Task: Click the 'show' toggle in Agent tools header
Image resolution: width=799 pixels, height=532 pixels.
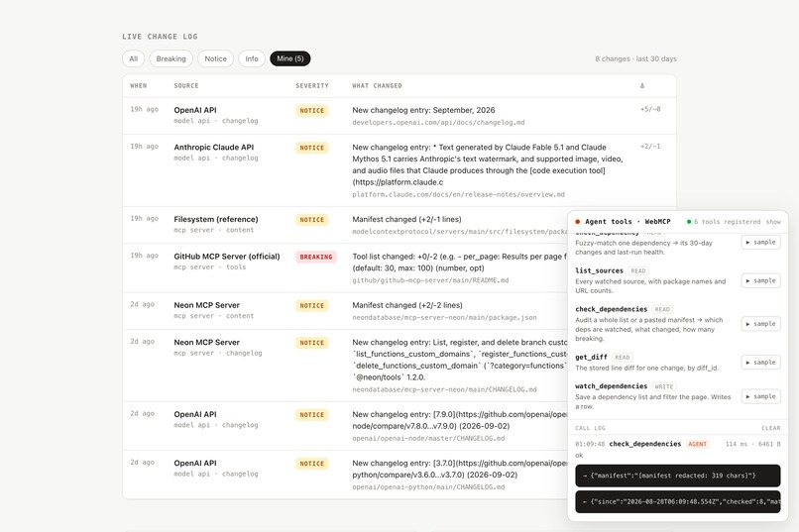Action: (x=773, y=222)
